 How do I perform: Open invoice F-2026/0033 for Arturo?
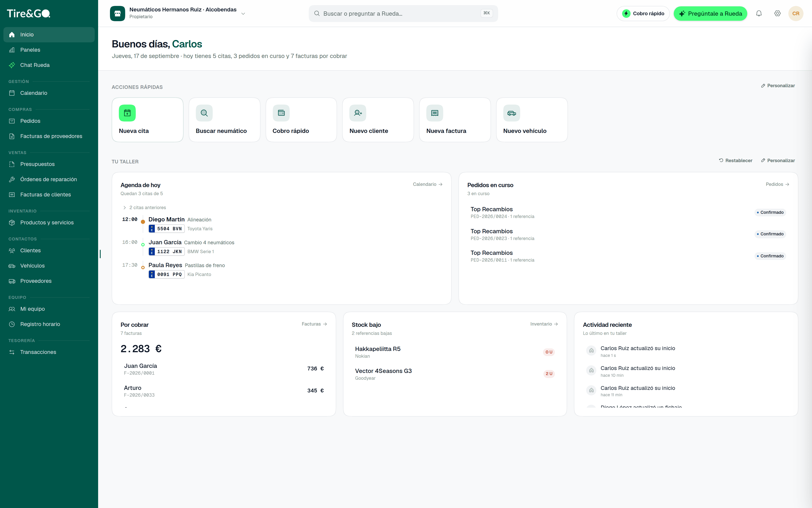[224, 391]
